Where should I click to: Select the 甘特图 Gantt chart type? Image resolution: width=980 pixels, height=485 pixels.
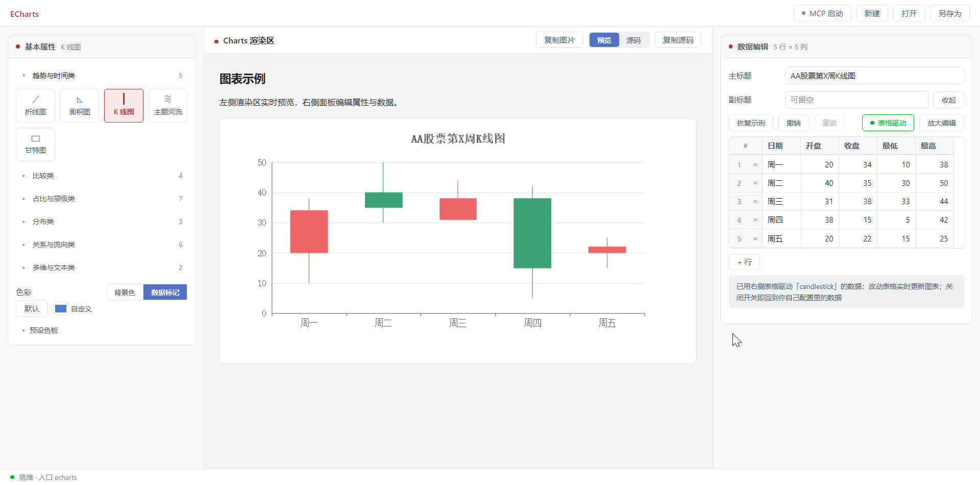point(35,144)
